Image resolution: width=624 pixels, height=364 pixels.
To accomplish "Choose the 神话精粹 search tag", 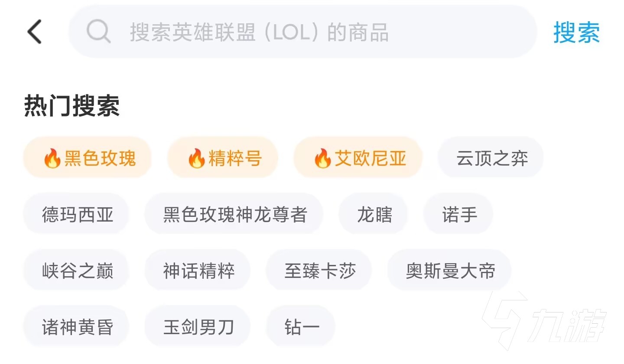I will 198,271.
